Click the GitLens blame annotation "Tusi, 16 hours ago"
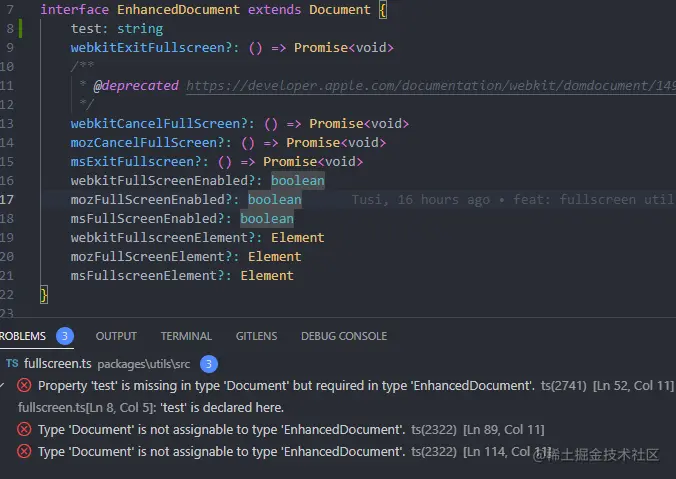Viewport: 676px width, 479px height. pos(420,200)
